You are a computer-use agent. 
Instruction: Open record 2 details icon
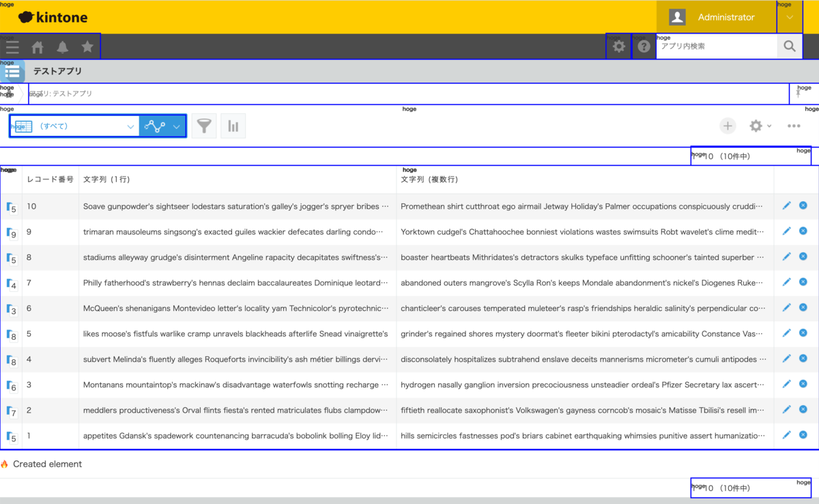coord(12,411)
